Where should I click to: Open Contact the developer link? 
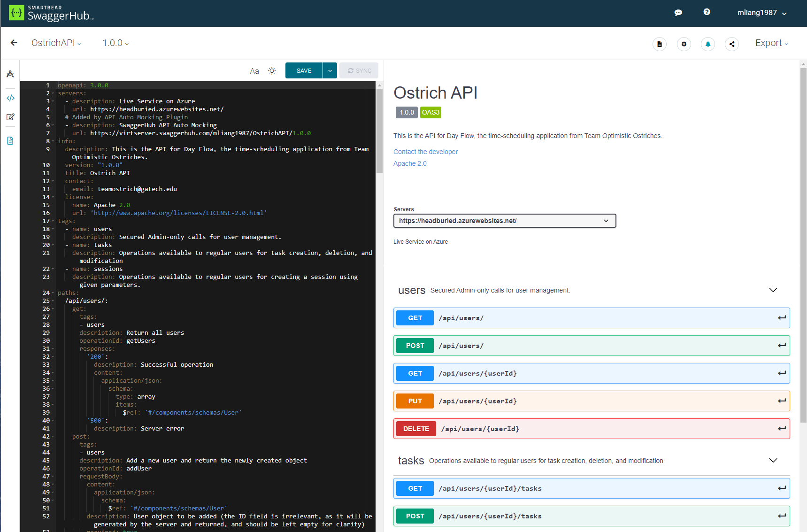(x=425, y=152)
